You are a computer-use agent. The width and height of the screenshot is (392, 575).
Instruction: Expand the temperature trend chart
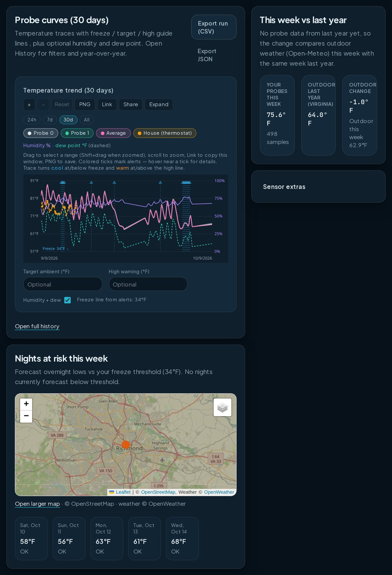159,105
